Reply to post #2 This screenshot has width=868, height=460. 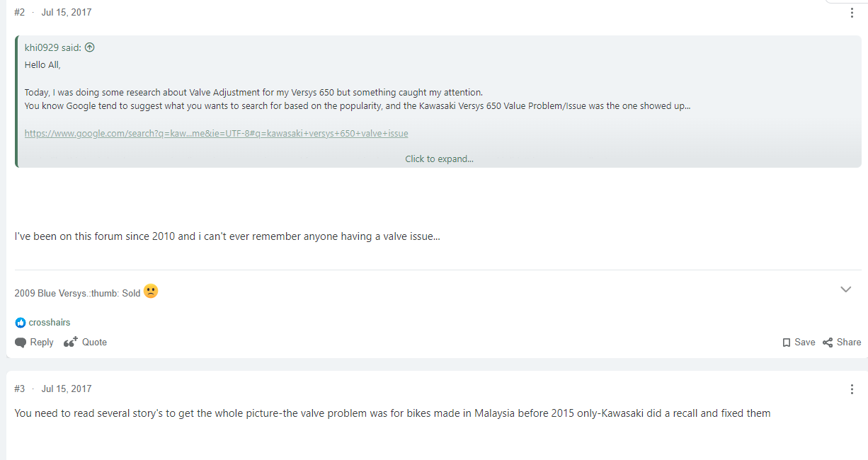tap(34, 343)
